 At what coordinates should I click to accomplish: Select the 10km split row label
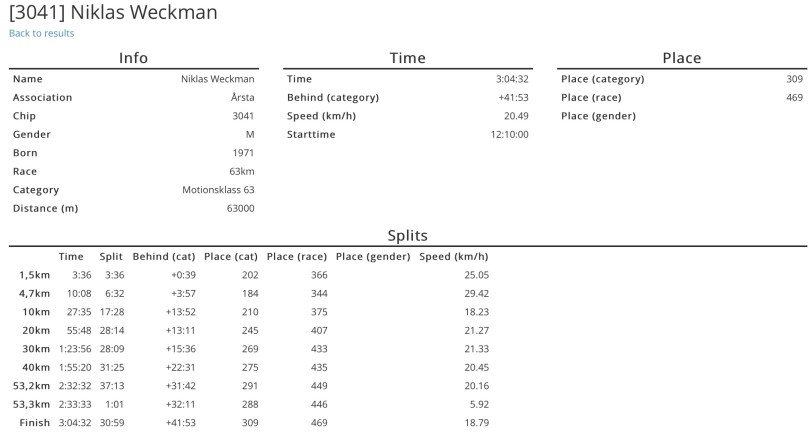[x=36, y=312]
